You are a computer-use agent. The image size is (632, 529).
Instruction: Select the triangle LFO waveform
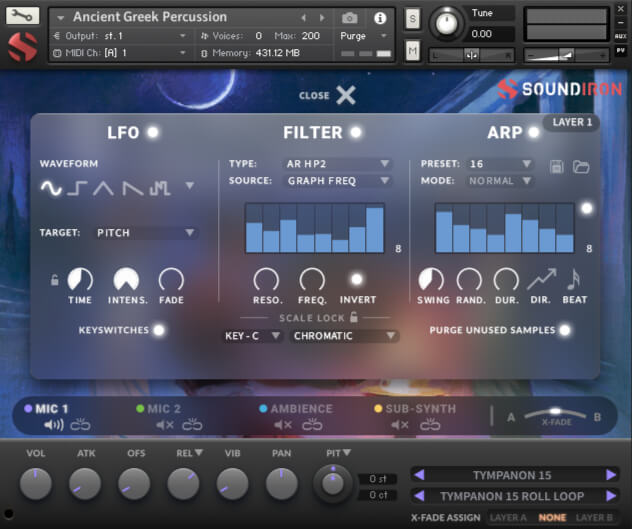[x=103, y=188]
